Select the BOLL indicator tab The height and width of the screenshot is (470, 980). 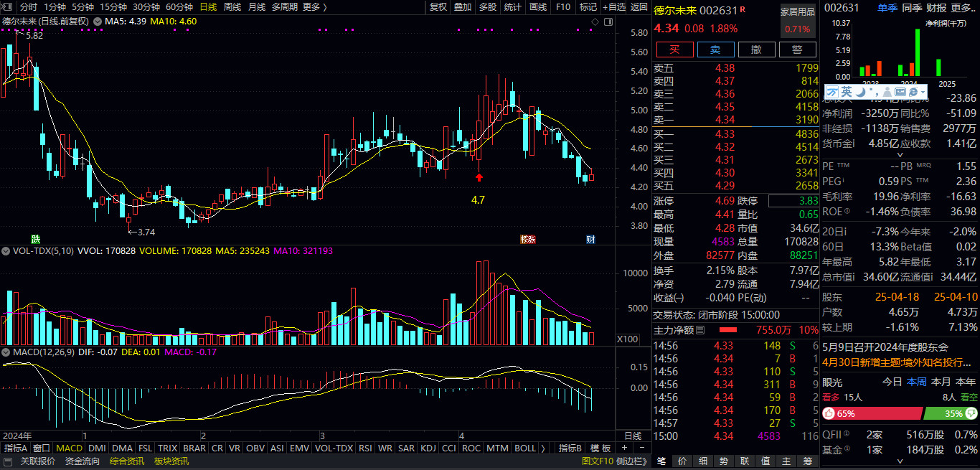[x=525, y=448]
